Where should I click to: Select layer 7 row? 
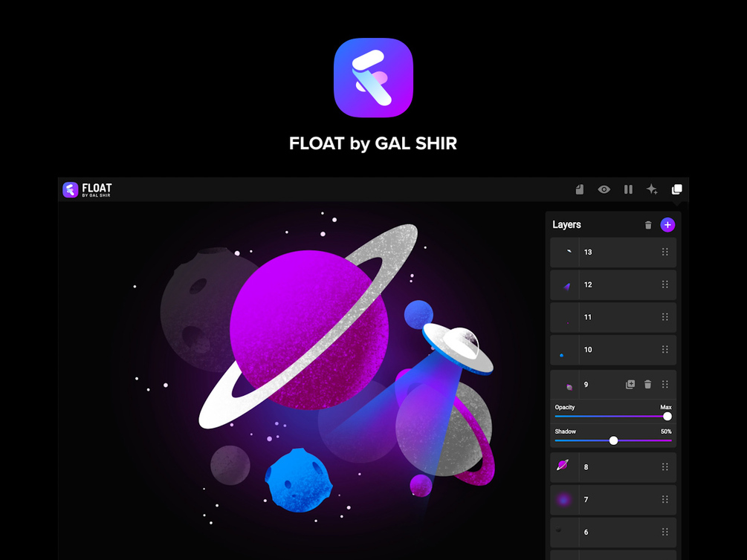click(x=613, y=500)
